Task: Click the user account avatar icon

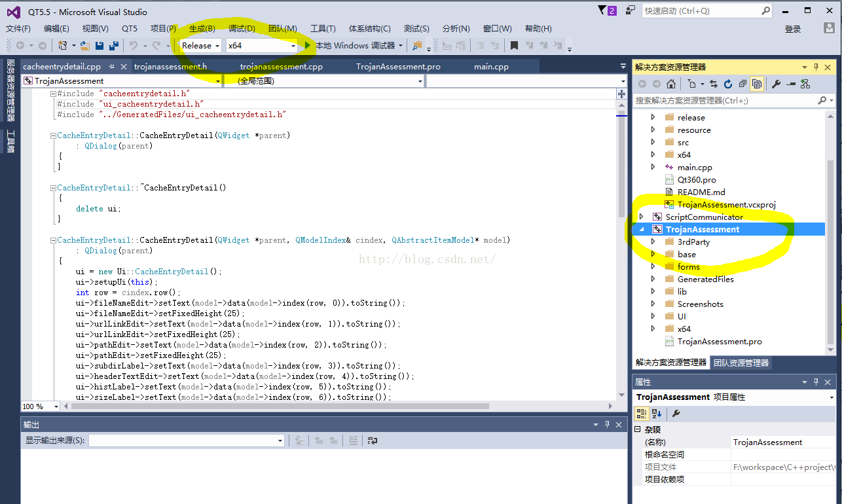Action: 829,28
